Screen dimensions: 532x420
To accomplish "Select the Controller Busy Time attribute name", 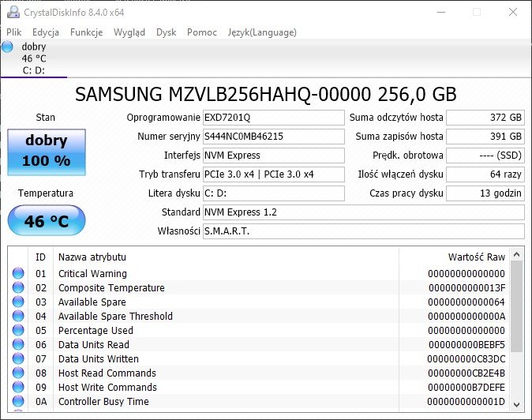I will coord(103,402).
